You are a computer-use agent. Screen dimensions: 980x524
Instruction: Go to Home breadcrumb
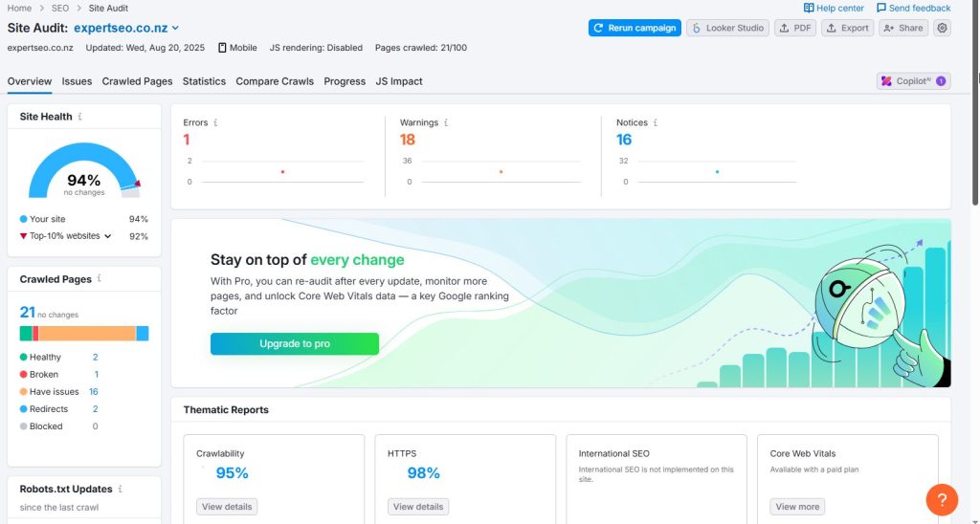click(19, 8)
